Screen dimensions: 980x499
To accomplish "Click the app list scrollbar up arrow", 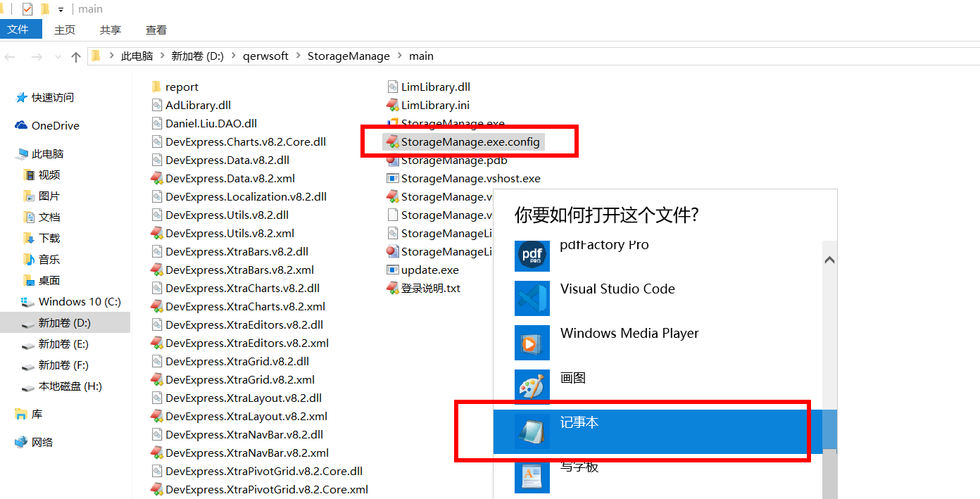I will tap(829, 260).
